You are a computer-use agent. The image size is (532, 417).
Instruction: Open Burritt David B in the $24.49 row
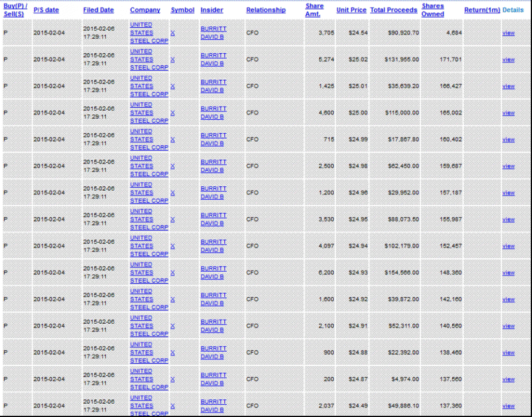click(213, 406)
